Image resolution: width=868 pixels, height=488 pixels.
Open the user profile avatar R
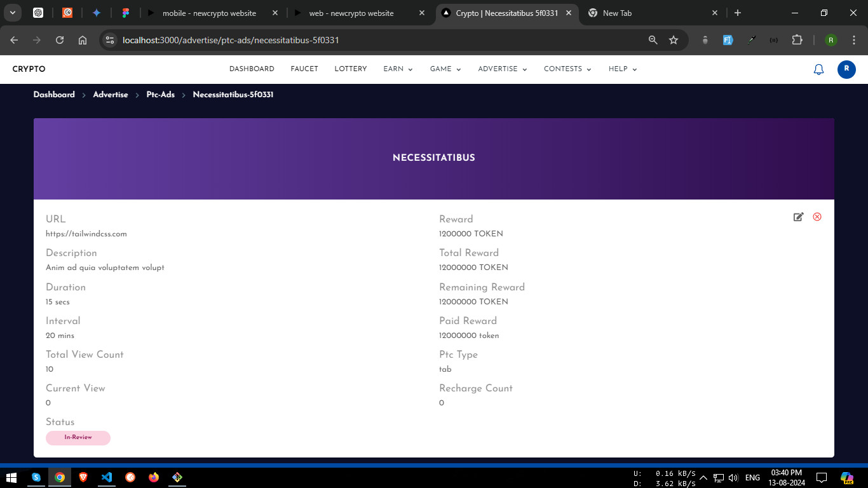846,69
